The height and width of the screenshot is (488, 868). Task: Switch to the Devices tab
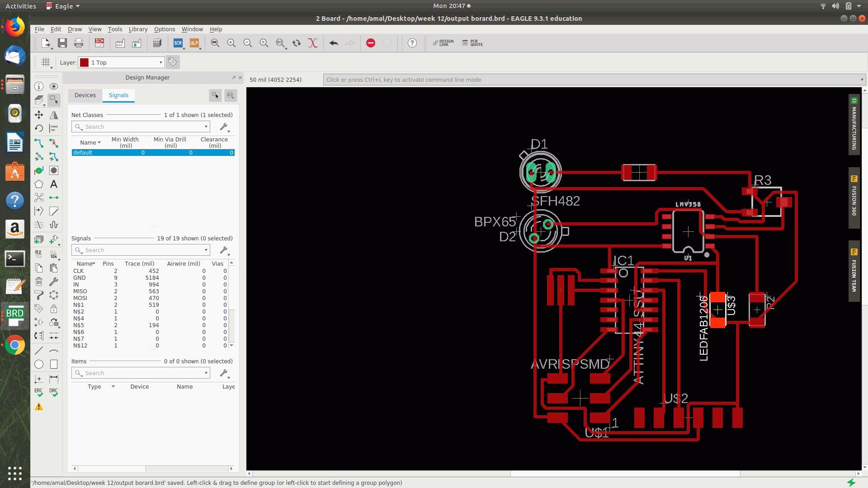pyautogui.click(x=85, y=95)
